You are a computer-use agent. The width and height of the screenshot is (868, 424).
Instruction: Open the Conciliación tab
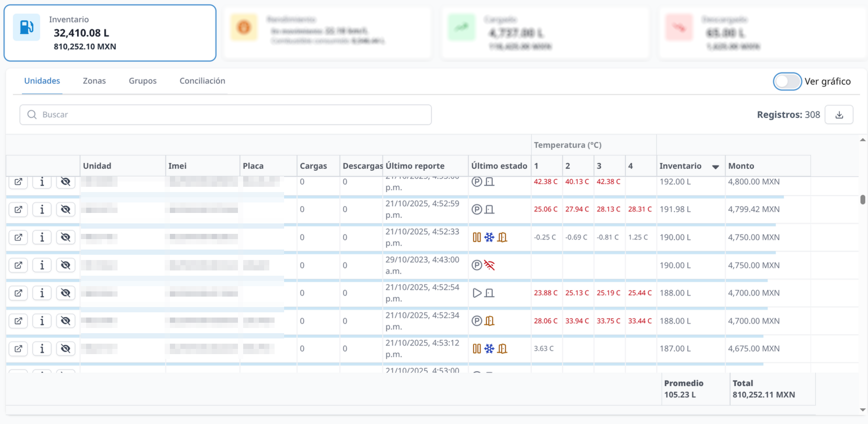click(202, 81)
